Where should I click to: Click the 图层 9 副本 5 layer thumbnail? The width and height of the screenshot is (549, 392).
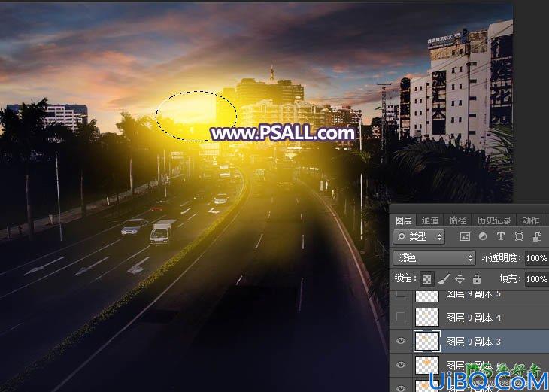[x=427, y=296]
